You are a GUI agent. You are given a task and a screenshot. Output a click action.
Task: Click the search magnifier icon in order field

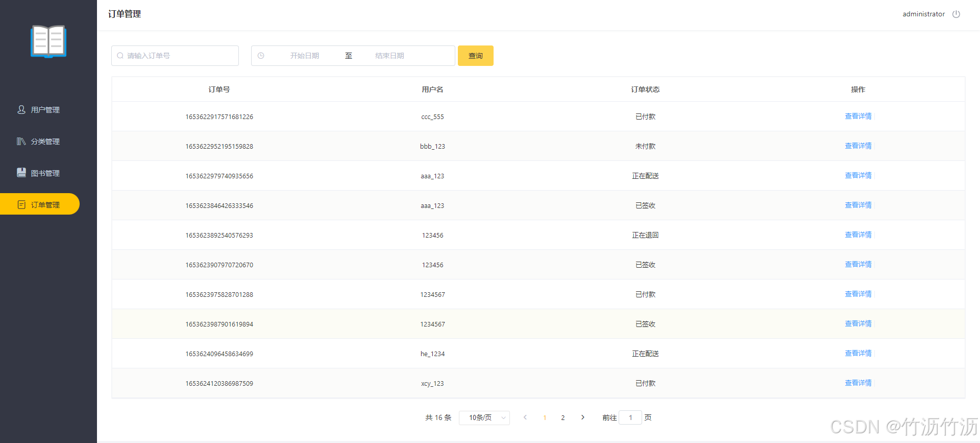point(120,56)
